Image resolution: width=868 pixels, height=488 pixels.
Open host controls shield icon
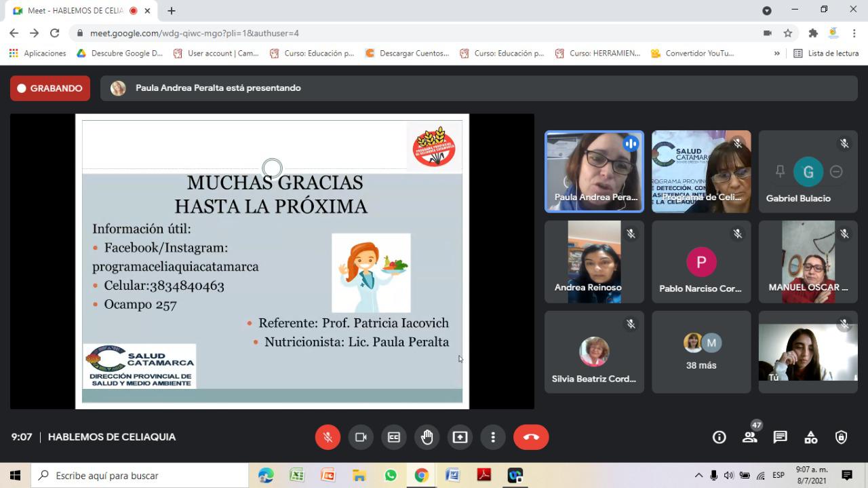(x=841, y=437)
